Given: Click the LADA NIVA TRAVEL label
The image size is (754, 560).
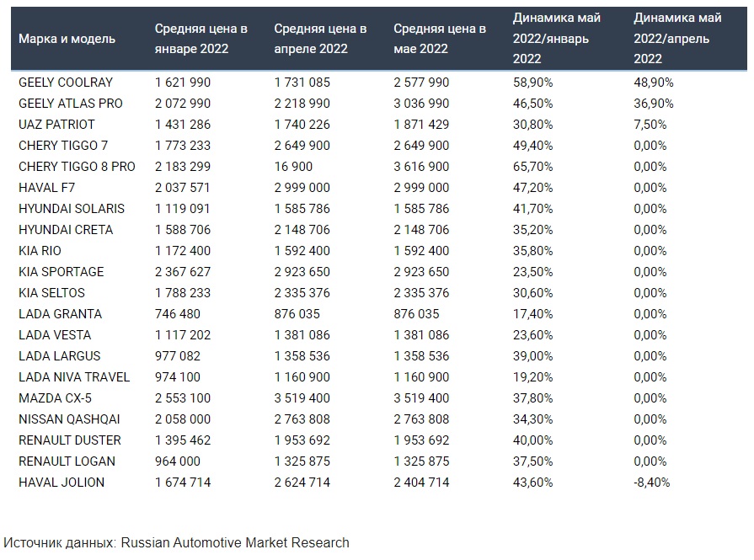Looking at the screenshot, I should tap(74, 377).
